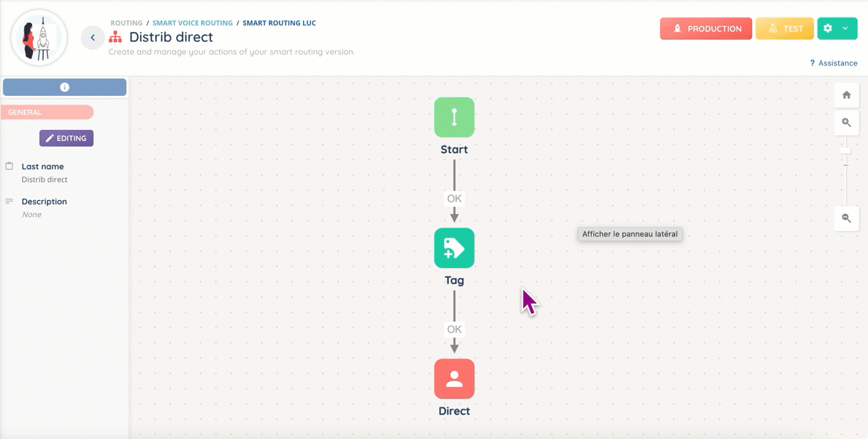
Task: Click the rocket avatar logo
Action: pos(40,38)
